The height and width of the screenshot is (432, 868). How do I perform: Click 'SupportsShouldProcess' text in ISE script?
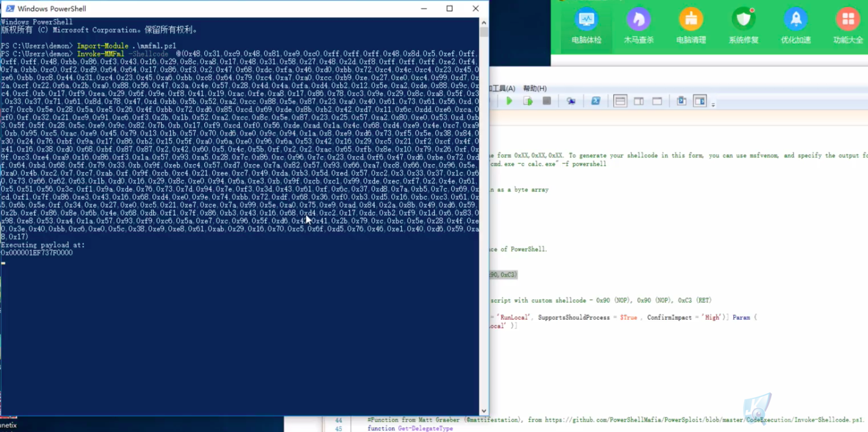(575, 317)
